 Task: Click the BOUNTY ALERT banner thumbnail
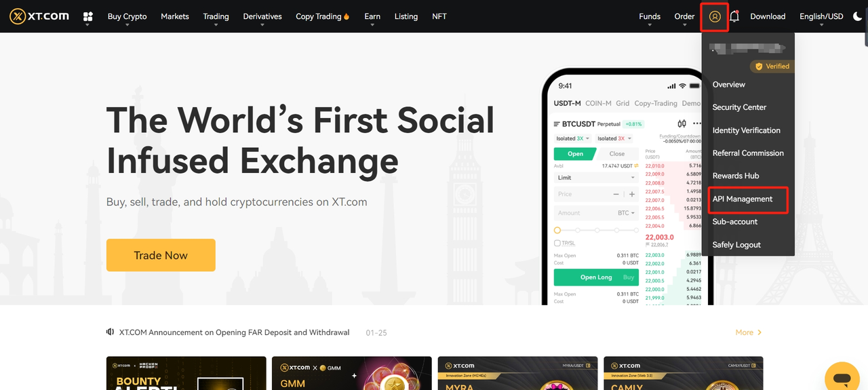coord(186,374)
